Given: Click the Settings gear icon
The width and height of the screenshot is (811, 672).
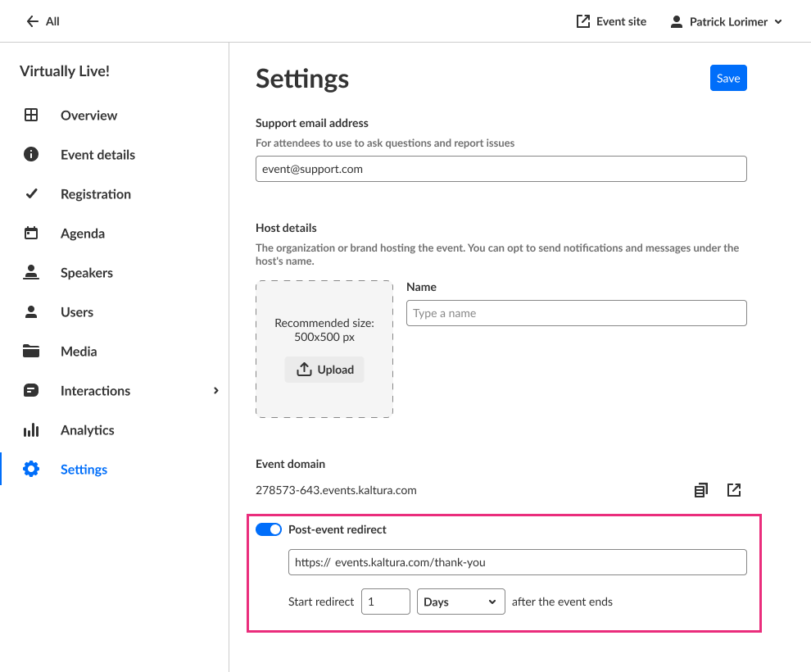Looking at the screenshot, I should pos(31,470).
